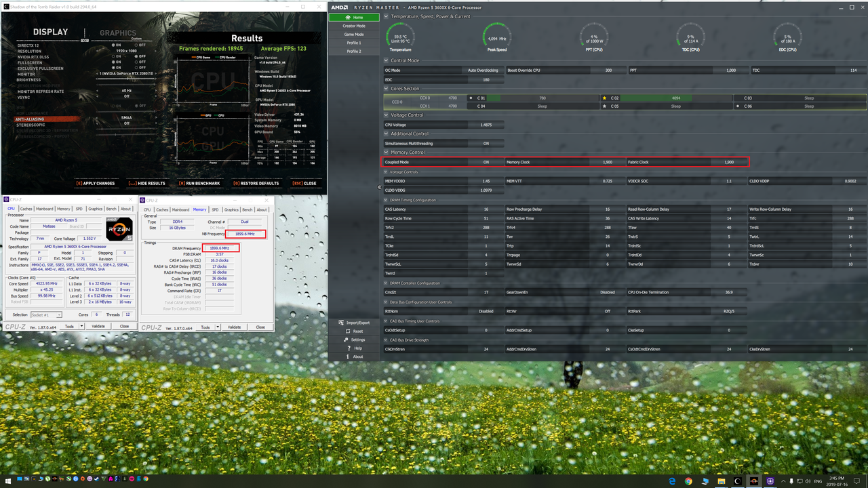The image size is (868, 488).
Task: Click Restore Defaults in Tomb Raider
Action: point(256,183)
